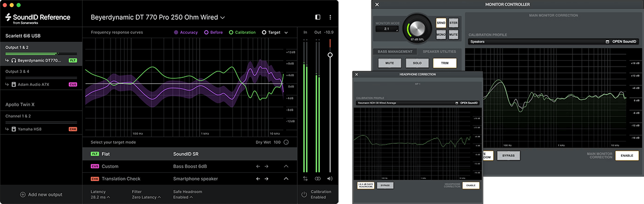Toggle Calibration Enabled power button
This screenshot has width=644, height=204.
point(304,194)
